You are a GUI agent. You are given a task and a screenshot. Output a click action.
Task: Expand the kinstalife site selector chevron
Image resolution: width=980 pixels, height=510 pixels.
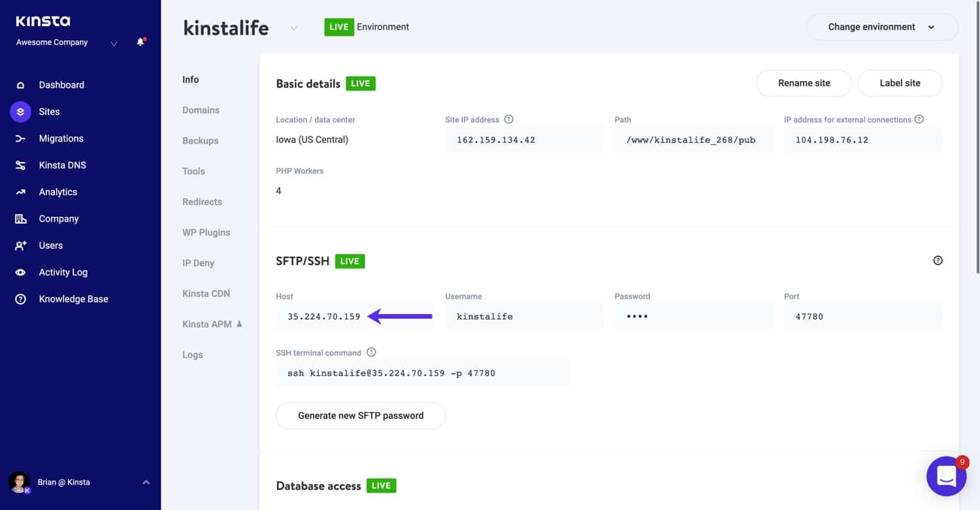click(293, 28)
